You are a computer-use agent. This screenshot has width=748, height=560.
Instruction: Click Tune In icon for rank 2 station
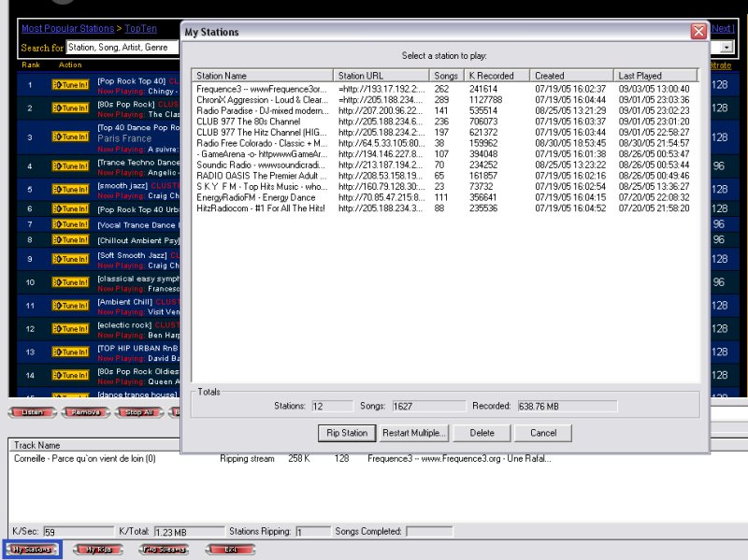pos(71,108)
